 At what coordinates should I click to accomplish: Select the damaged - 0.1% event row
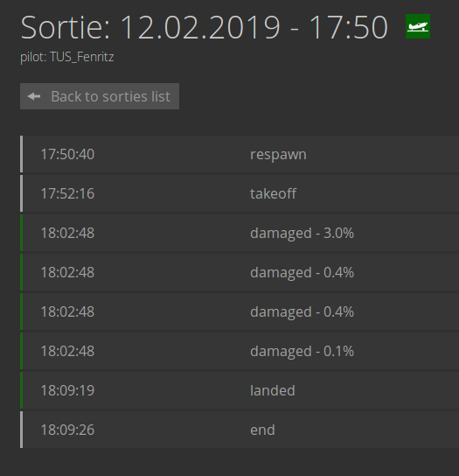click(x=240, y=351)
